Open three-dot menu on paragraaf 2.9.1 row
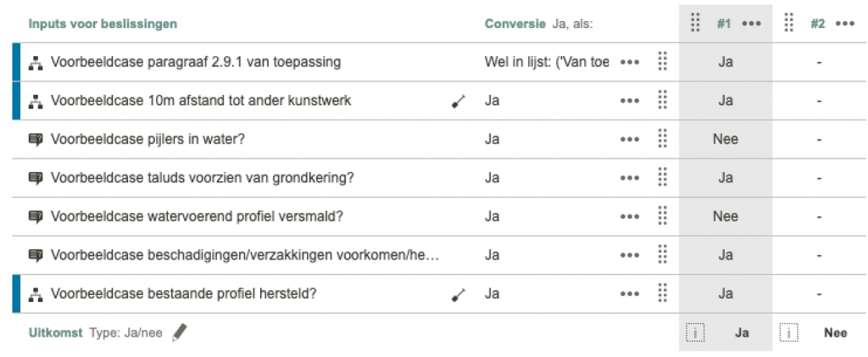The width and height of the screenshot is (868, 357). coord(629,62)
